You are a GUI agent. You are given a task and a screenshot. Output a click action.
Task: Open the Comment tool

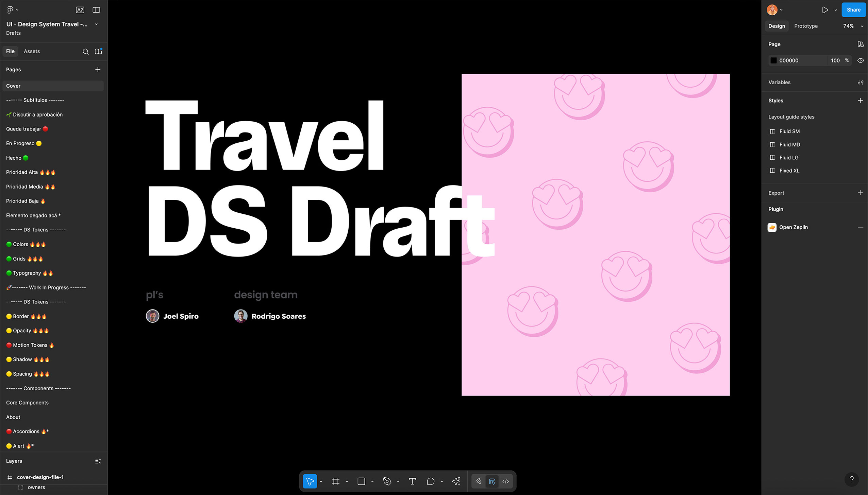coord(430,481)
